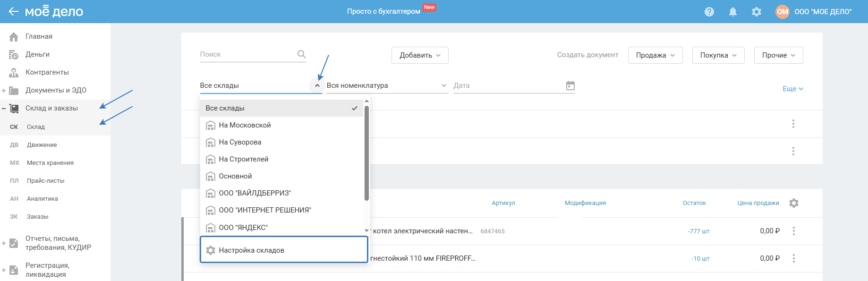Select ООО "ЯНДЕКС" warehouse
The image size is (868, 281).
(x=282, y=227)
